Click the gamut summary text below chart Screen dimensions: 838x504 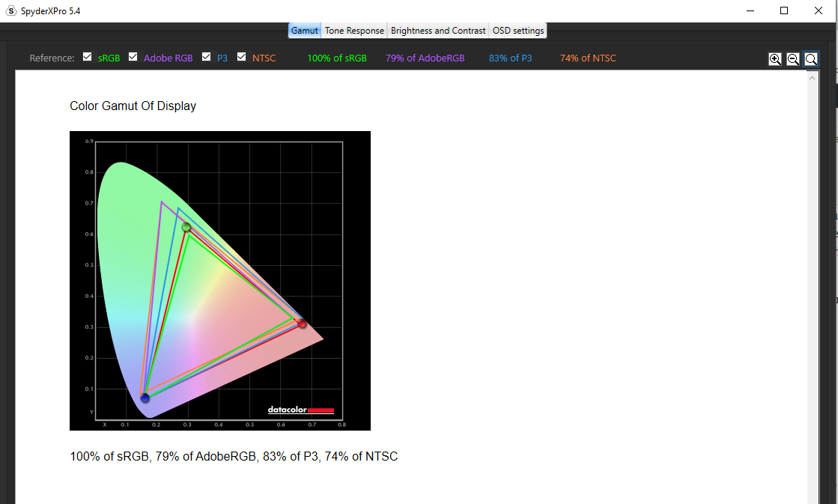click(x=234, y=456)
